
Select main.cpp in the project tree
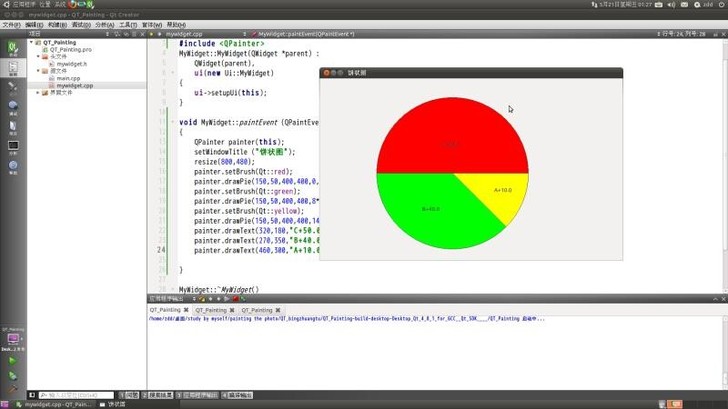[x=68, y=78]
